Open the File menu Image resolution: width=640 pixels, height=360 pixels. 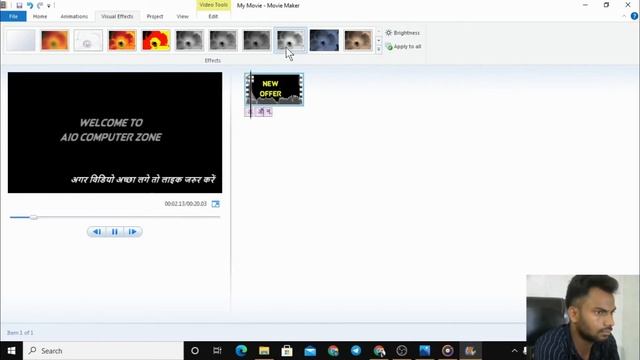[13, 16]
